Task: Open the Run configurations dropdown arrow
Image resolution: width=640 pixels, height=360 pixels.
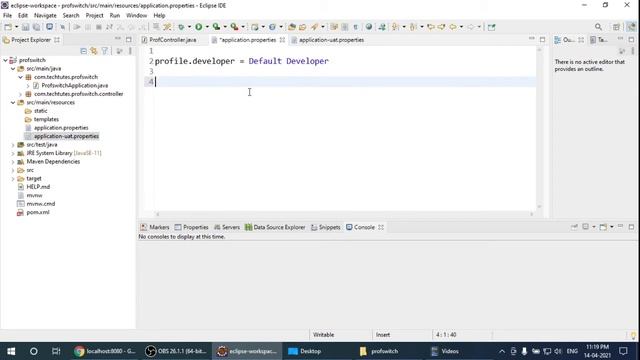Action: point(207,27)
